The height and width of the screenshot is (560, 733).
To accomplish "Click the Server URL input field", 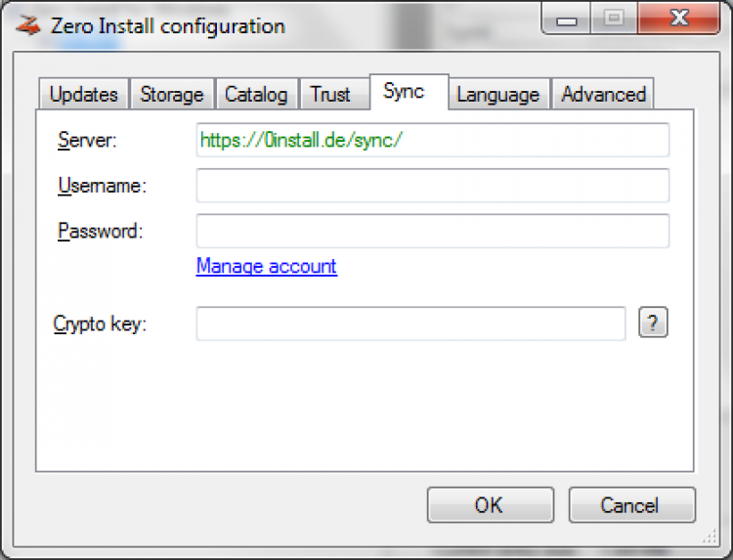I will [x=432, y=141].
